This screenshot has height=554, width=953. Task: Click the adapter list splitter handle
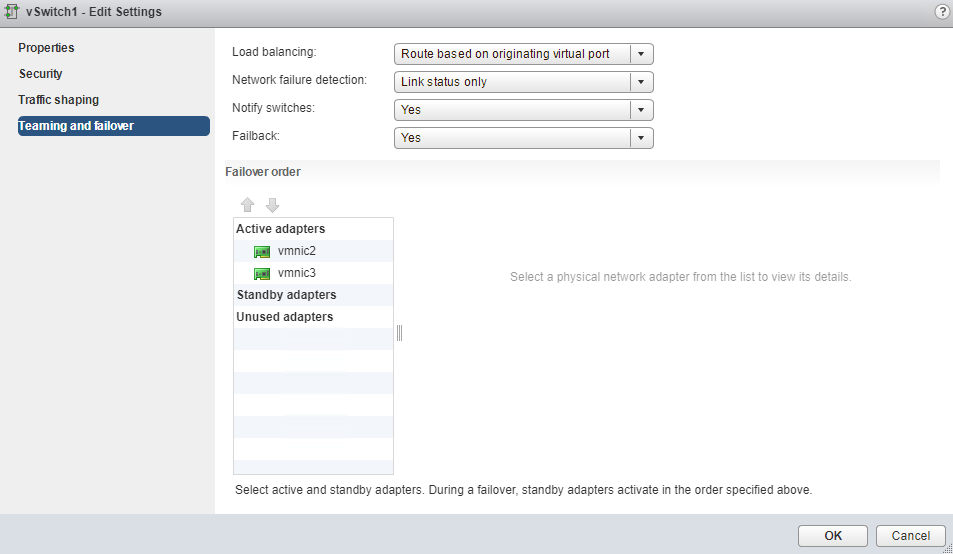[399, 333]
